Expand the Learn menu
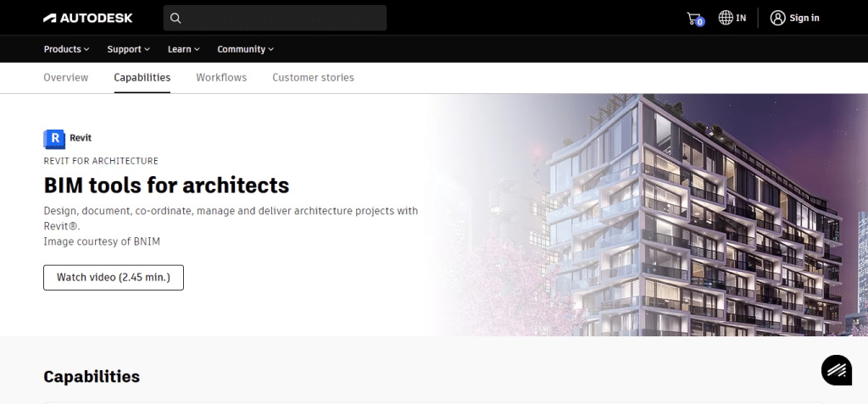The width and height of the screenshot is (868, 404). point(184,49)
